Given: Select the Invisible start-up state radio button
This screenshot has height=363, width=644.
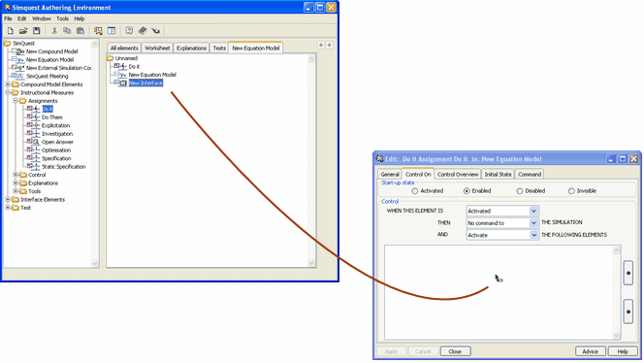Looking at the screenshot, I should tap(571, 191).
